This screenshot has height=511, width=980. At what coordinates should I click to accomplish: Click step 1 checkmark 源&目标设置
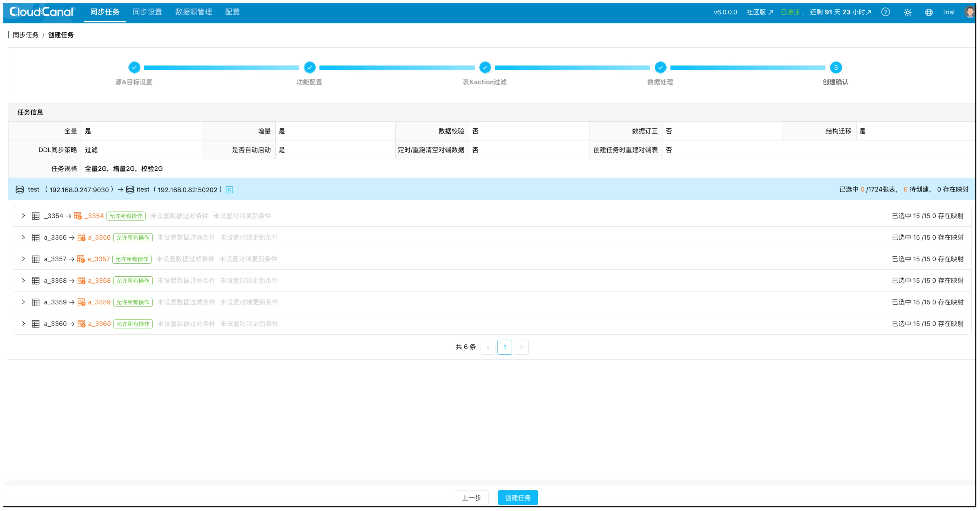tap(134, 67)
